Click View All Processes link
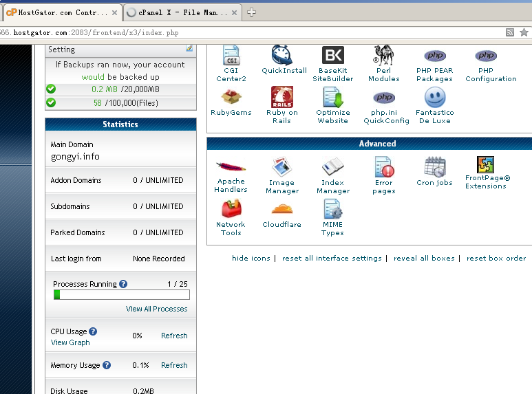 pos(156,309)
